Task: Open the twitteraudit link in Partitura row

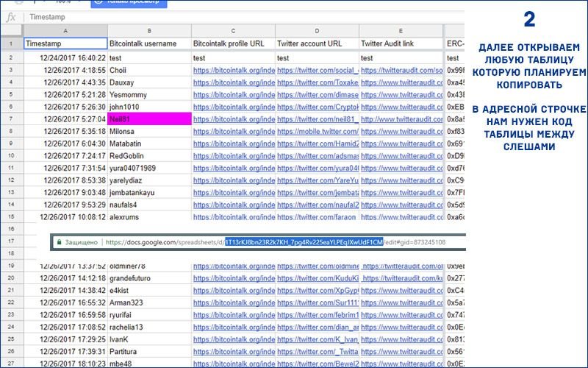Action: pyautogui.click(x=401, y=352)
